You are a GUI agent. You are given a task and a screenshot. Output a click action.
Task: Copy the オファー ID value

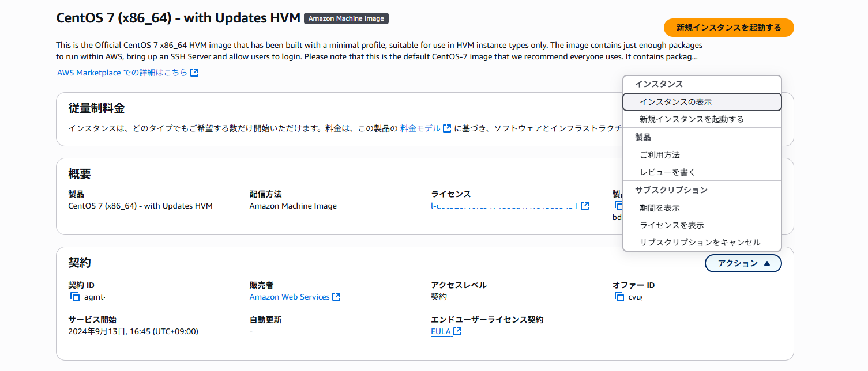coord(619,297)
